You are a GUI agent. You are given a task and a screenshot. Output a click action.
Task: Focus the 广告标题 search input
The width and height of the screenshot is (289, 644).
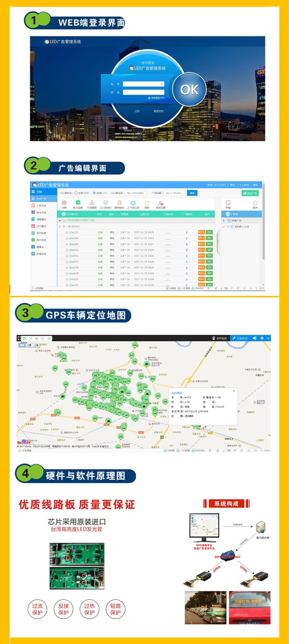tap(174, 193)
